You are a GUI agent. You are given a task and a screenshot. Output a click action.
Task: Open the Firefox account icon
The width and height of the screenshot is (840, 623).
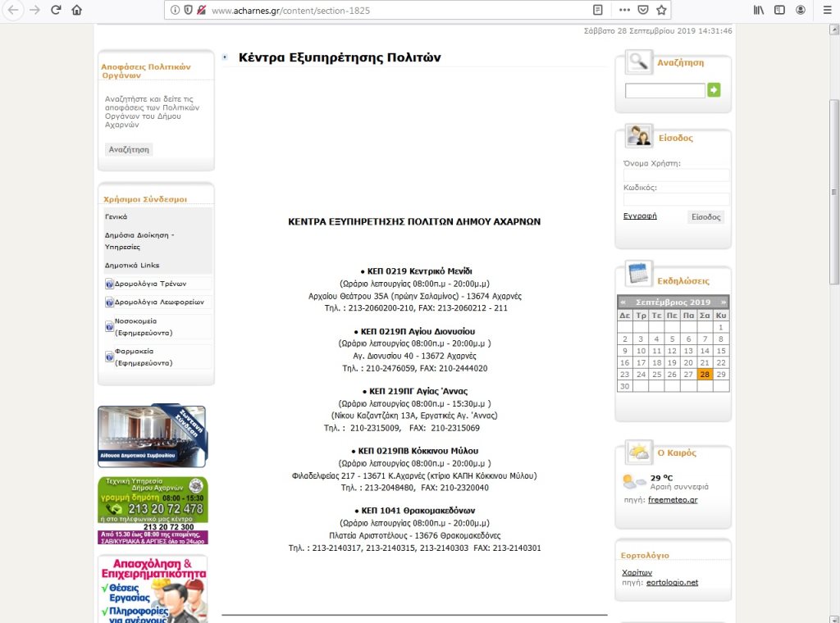[x=801, y=10]
